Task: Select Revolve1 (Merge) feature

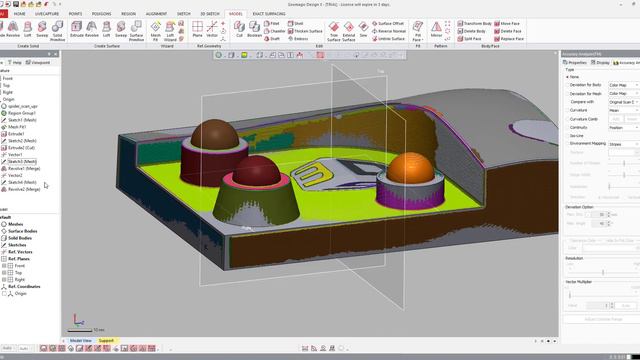Action: [24, 169]
